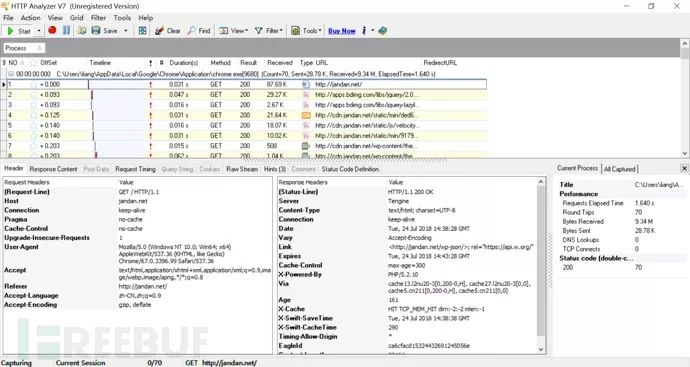The height and width of the screenshot is (367, 690).
Task: Toggle star on request row 3
Action: pyautogui.click(x=33, y=105)
